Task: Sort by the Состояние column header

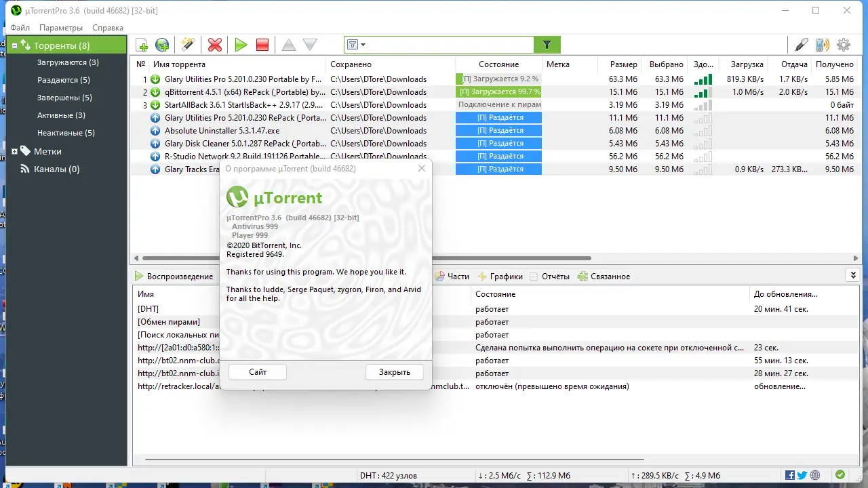Action: click(x=498, y=64)
